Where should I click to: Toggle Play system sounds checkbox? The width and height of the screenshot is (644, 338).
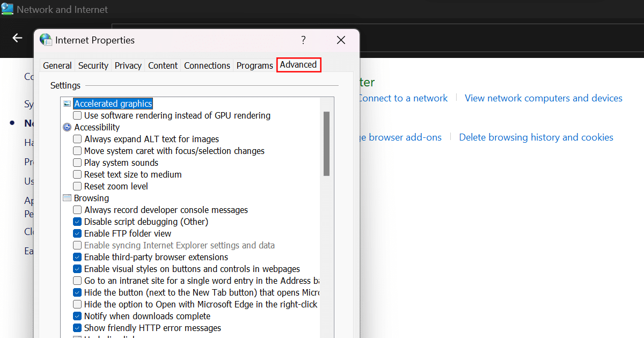77,163
